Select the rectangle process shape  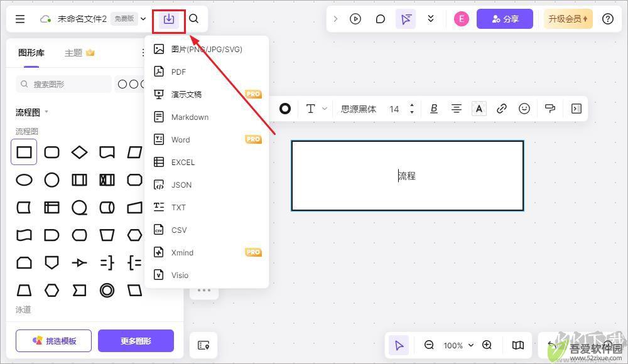(x=24, y=152)
